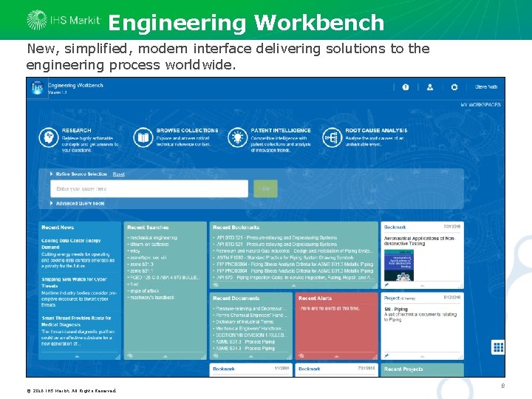Select the ROOT CAUSE ANALYSIS heading
The image size is (532, 399).
(x=376, y=130)
